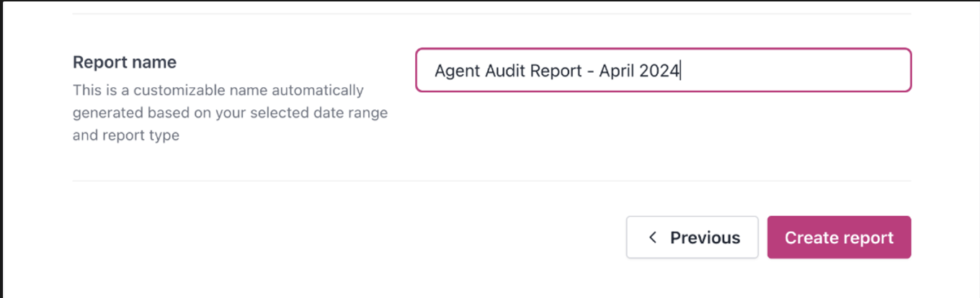The height and width of the screenshot is (298, 980).
Task: Click the dash character in the report name
Action: (x=587, y=71)
